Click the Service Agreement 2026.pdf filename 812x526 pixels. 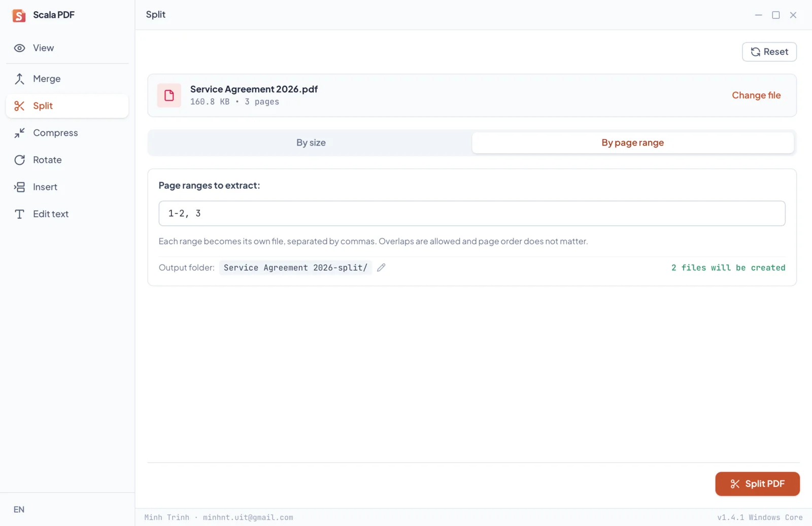click(254, 89)
